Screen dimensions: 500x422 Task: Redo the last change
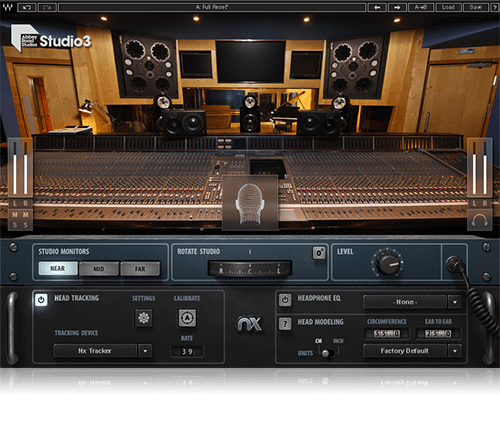tap(47, 7)
